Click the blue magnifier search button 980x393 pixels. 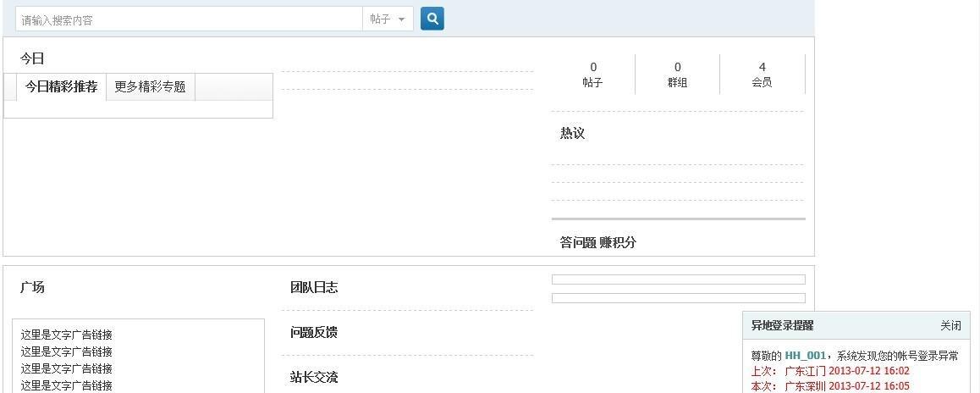click(x=432, y=19)
